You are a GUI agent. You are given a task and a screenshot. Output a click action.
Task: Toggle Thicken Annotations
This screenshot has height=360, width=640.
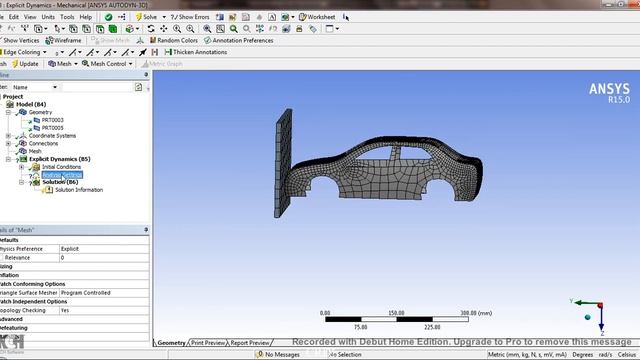[x=196, y=52]
